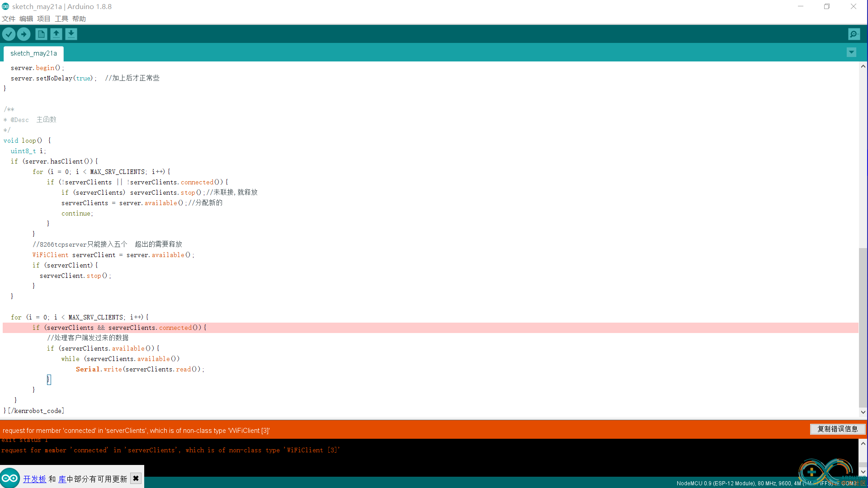Click the orange error message bar text
The height and width of the screenshot is (488, 868).
tap(136, 431)
